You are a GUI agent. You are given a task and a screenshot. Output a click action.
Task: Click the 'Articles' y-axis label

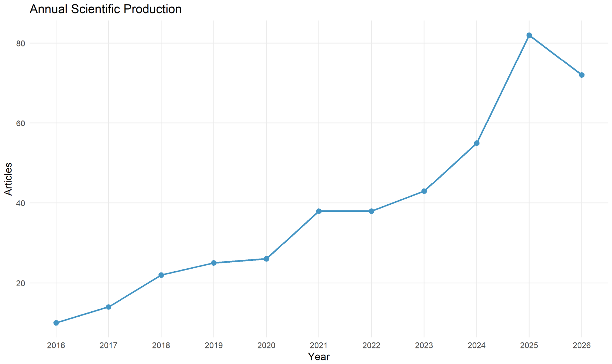tap(8, 179)
